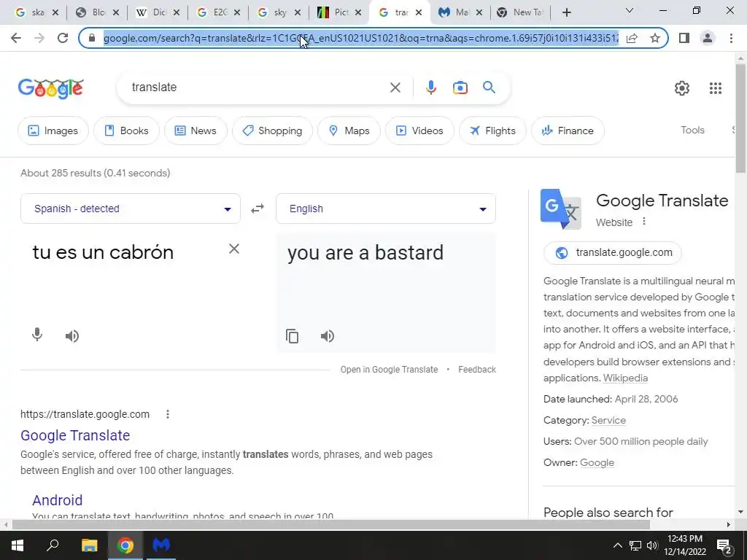747x560 pixels.
Task: Click the translate.google.com chip
Action: 613,253
